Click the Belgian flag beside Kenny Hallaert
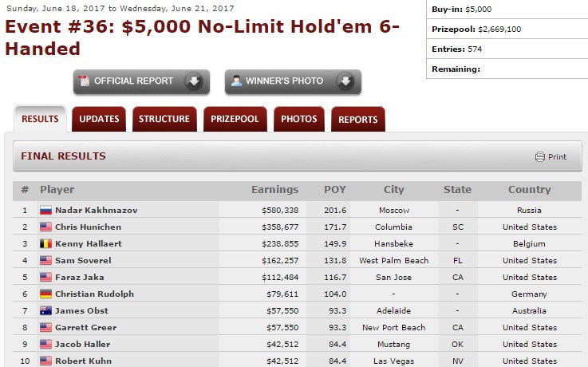Screen dimensions: 588x367 [x=45, y=244]
